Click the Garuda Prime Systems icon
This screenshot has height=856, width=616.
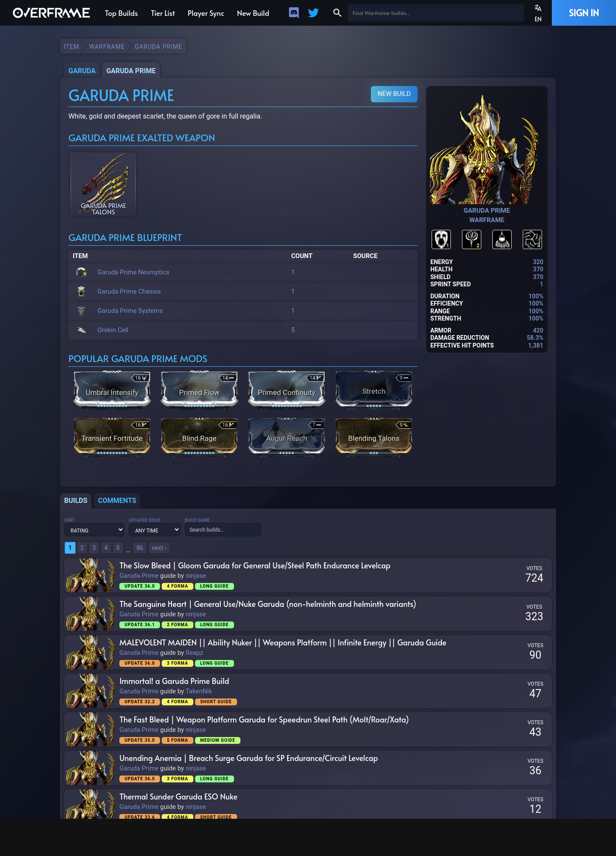point(81,311)
